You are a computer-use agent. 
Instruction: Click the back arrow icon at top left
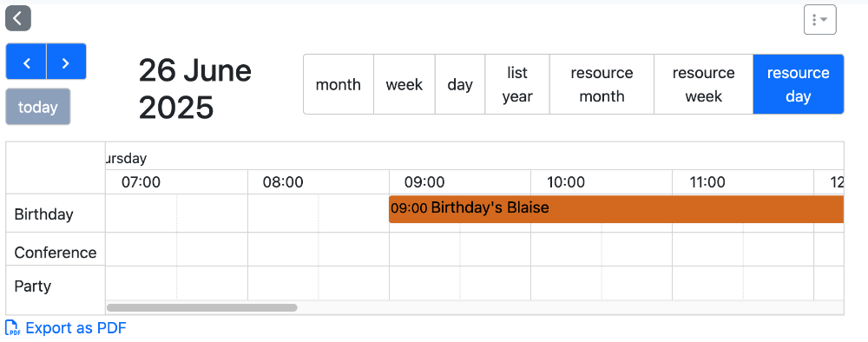point(18,18)
